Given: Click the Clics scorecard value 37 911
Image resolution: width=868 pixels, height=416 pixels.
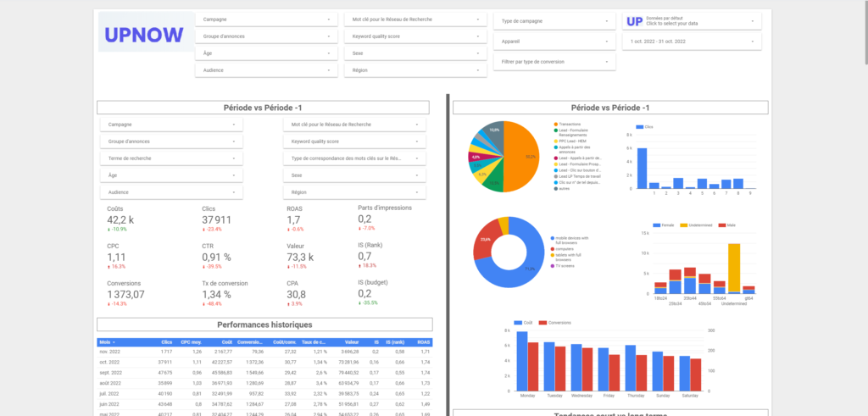Looking at the screenshot, I should [216, 220].
